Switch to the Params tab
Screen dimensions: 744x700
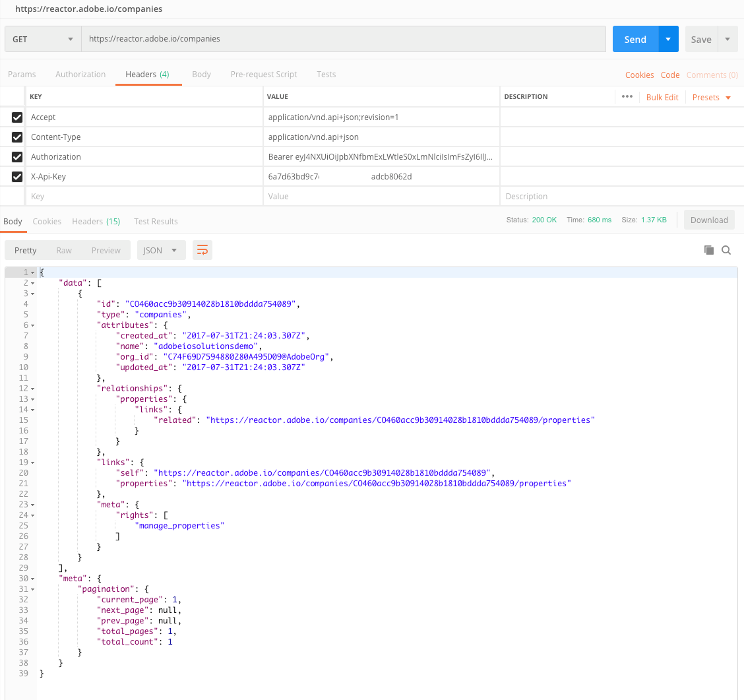pos(22,75)
